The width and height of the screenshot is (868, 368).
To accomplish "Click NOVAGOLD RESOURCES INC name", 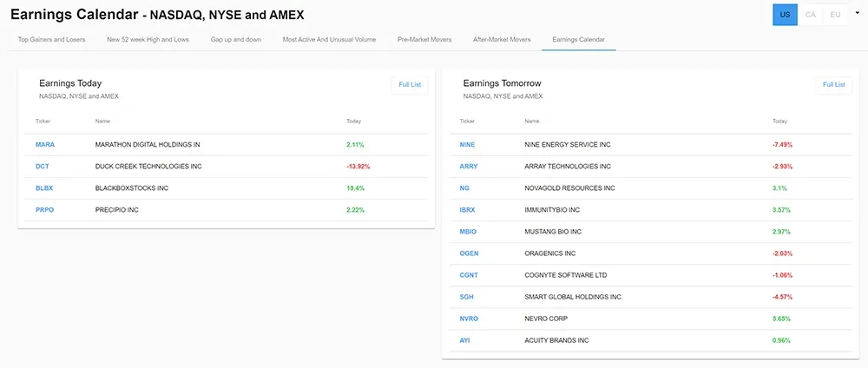I will point(569,188).
